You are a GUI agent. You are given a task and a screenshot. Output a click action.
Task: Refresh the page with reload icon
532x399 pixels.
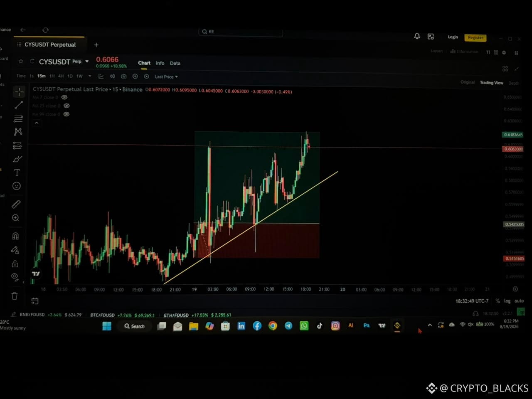pos(45,30)
